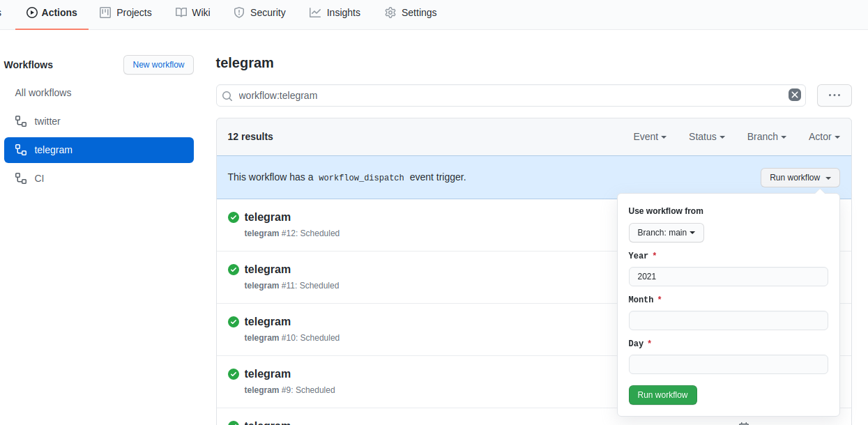Open the three-dot more options menu
The width and height of the screenshot is (868, 425).
tap(834, 95)
